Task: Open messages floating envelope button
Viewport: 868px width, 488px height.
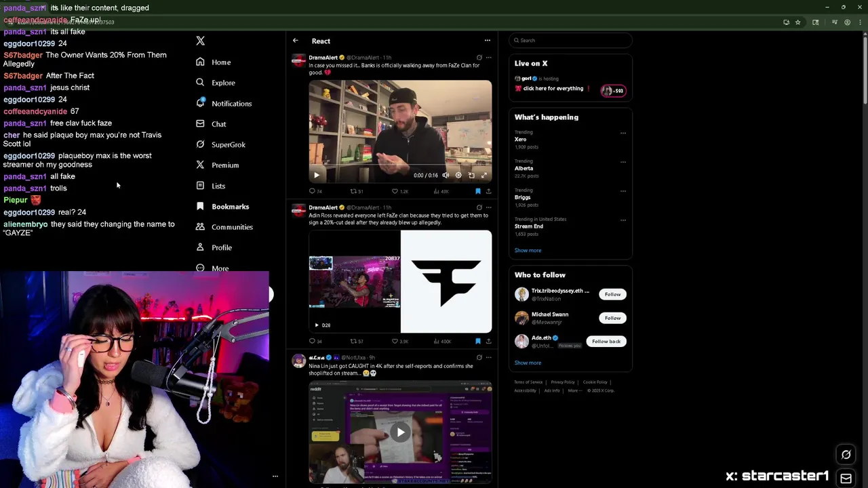Action: pyautogui.click(x=846, y=478)
